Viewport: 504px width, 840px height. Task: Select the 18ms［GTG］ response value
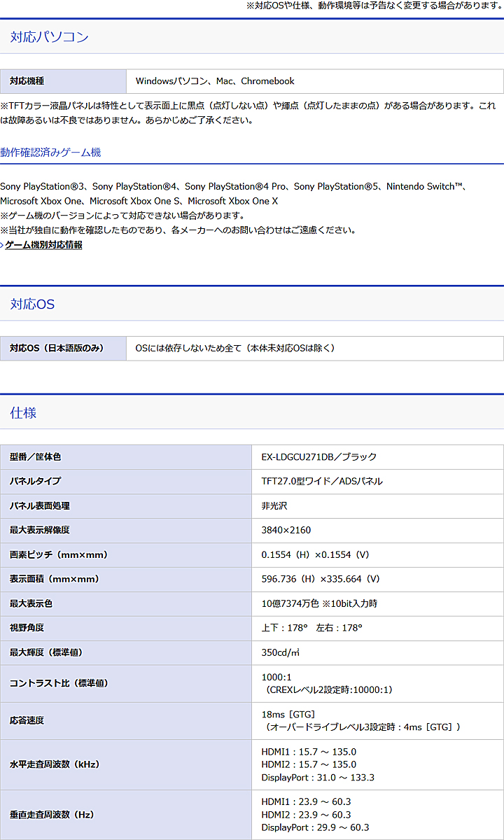290,715
